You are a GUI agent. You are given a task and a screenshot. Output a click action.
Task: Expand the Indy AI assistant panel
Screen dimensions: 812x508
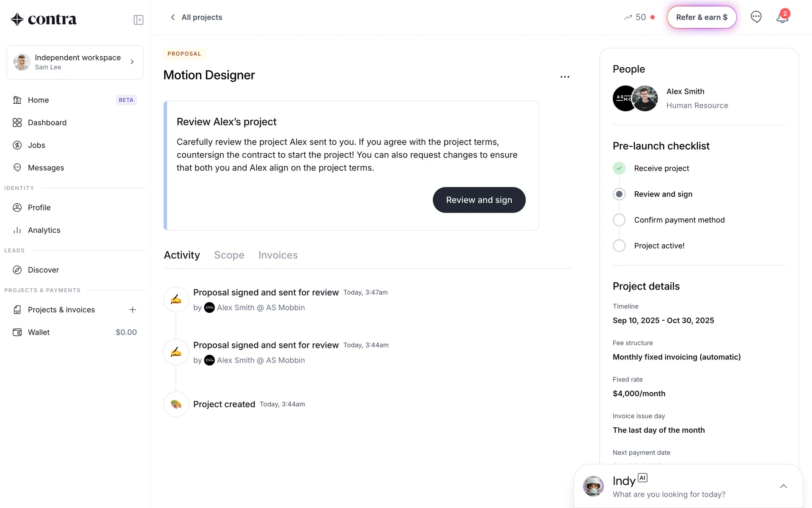pos(783,486)
